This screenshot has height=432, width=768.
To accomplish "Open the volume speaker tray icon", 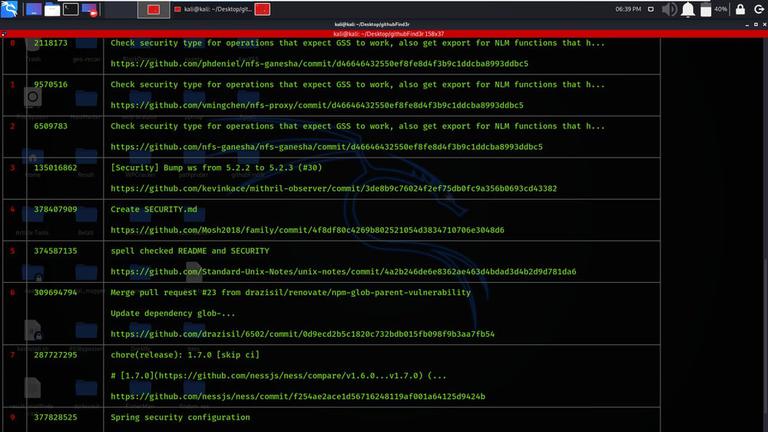I will click(x=669, y=9).
